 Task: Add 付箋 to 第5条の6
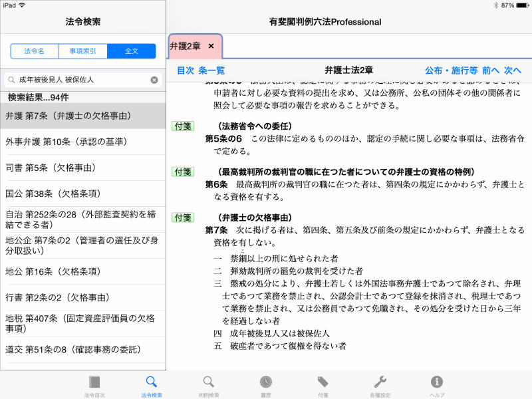[x=183, y=126]
